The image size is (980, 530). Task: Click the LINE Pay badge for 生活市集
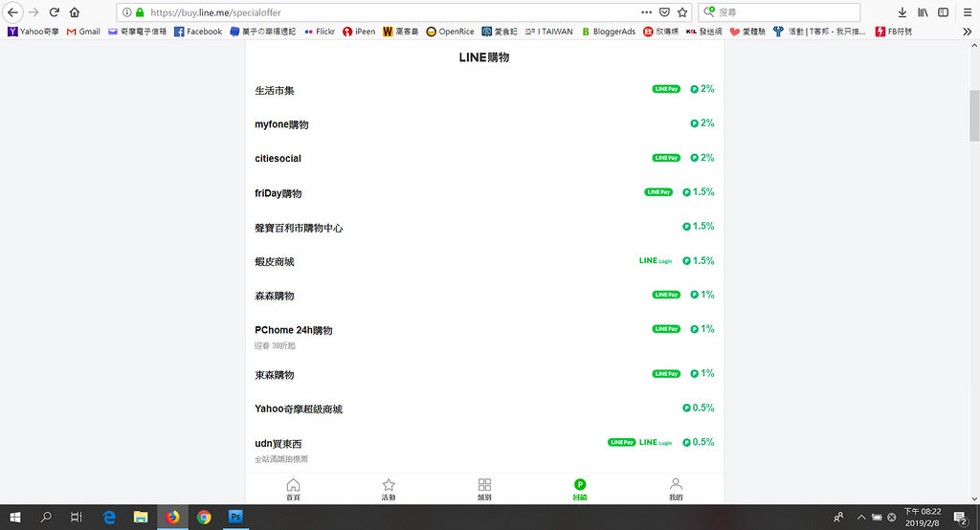pos(666,89)
